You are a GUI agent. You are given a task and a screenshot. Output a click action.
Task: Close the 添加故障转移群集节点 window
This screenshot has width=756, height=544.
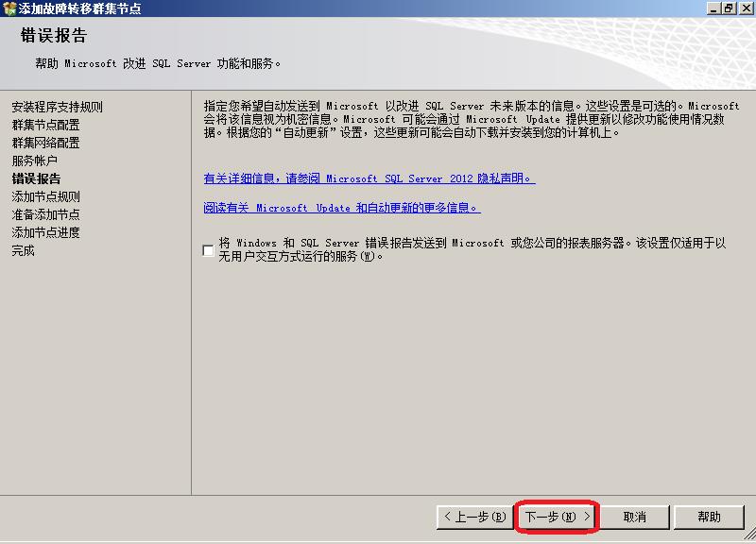coord(746,8)
